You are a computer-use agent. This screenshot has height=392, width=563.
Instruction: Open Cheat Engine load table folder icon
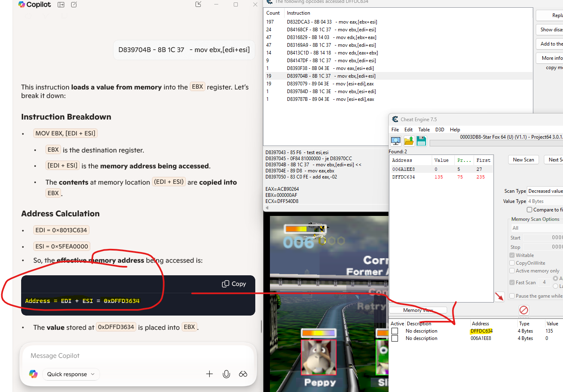(409, 141)
